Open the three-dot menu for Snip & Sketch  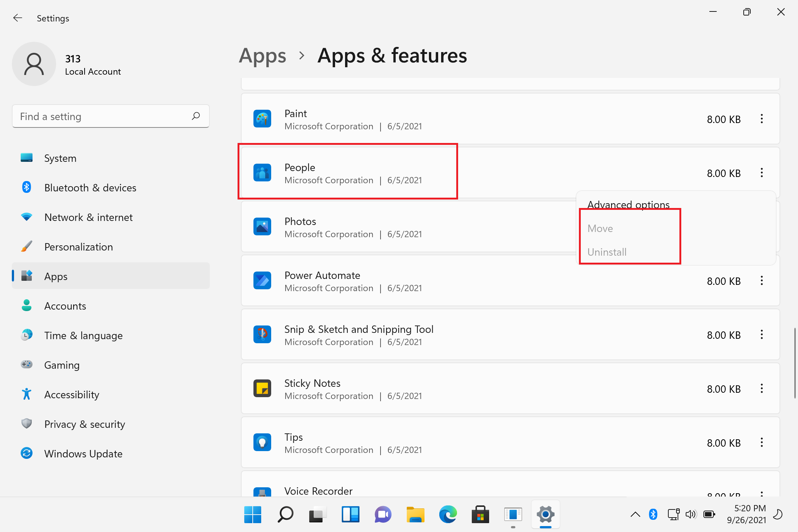pyautogui.click(x=762, y=335)
